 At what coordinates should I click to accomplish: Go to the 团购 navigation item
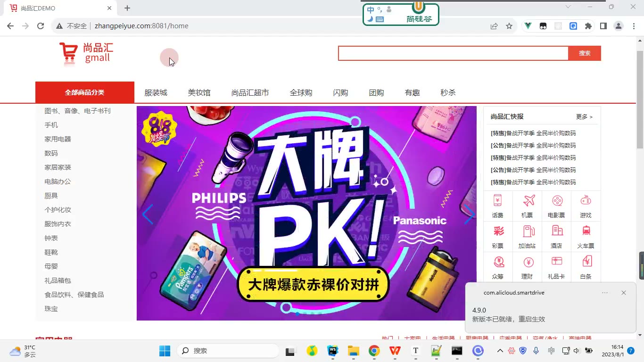coord(377,93)
